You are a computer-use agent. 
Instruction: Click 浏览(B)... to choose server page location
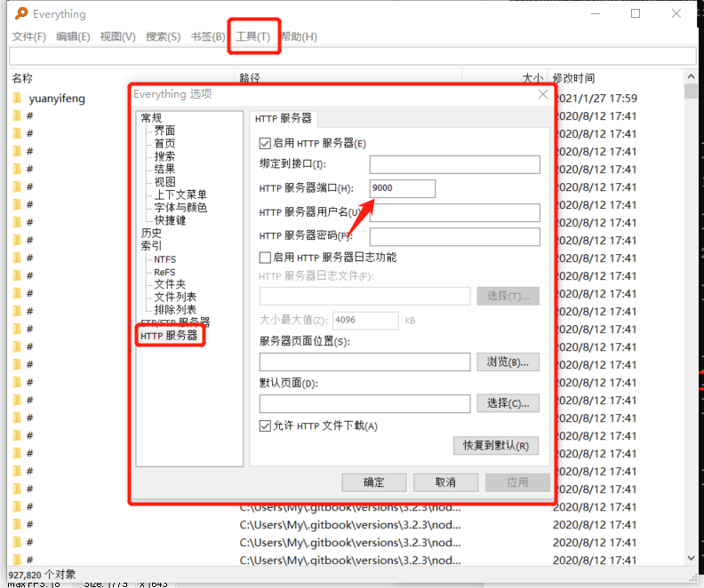pyautogui.click(x=508, y=362)
